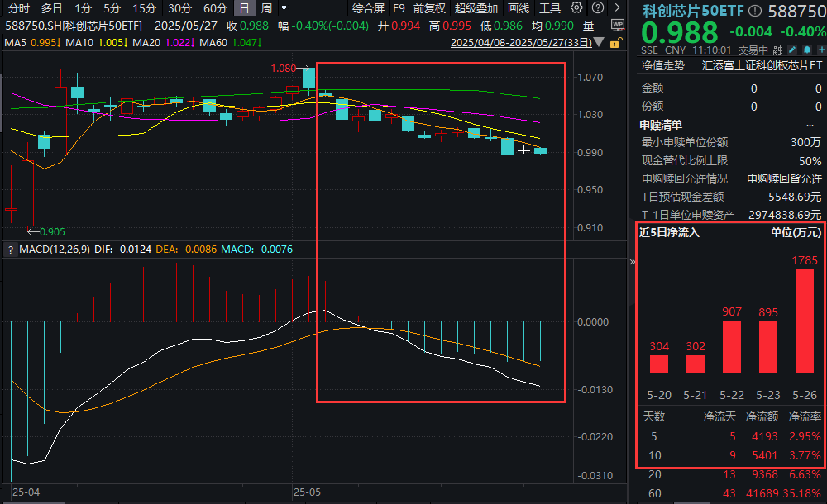Viewport: 827px width, 504px height.
Task: Add 588750 to watchlist via plus icon
Action: [x=821, y=50]
